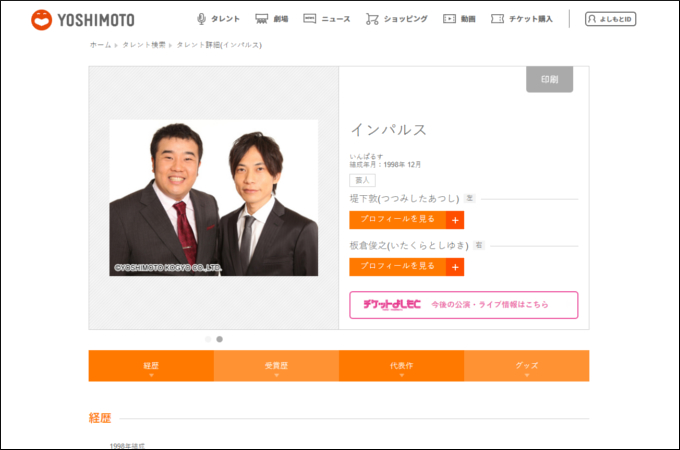
Task: Click the shopping cart icon
Action: click(372, 19)
